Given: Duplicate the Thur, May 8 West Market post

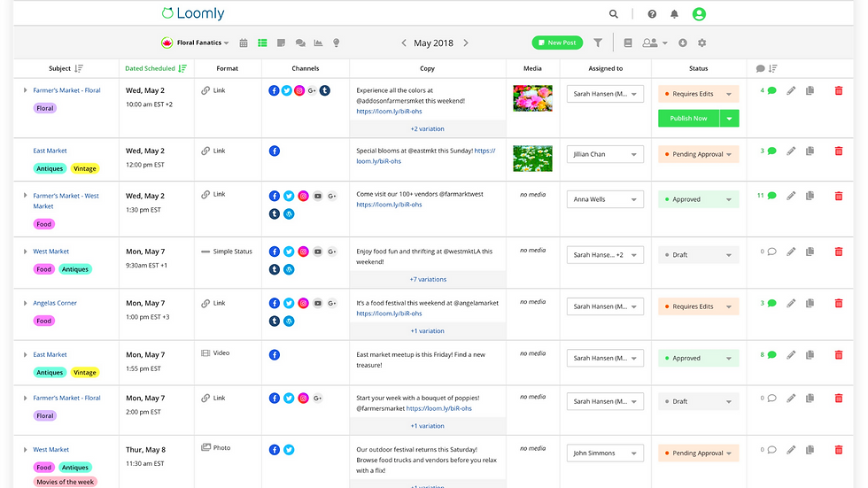Looking at the screenshot, I should (810, 449).
